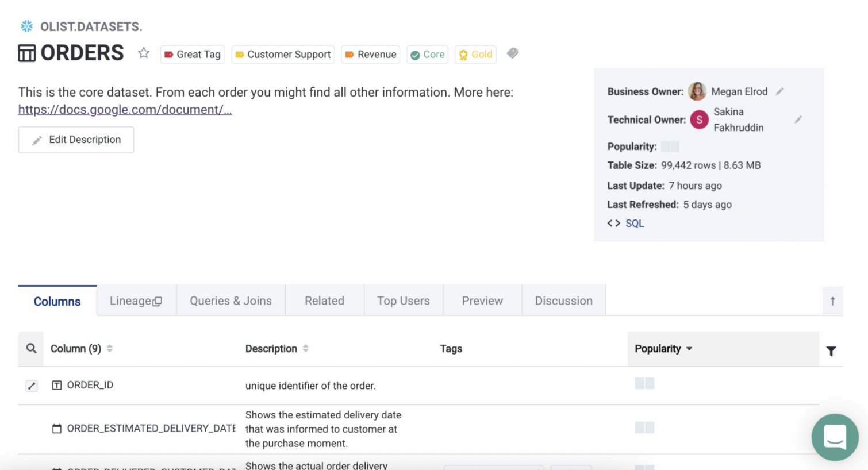Click the Customer Support tag
The height and width of the screenshot is (470, 868).
[x=283, y=55]
